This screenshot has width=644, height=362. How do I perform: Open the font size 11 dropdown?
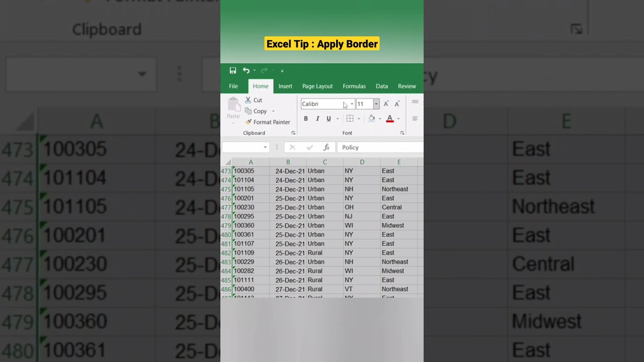(x=376, y=104)
